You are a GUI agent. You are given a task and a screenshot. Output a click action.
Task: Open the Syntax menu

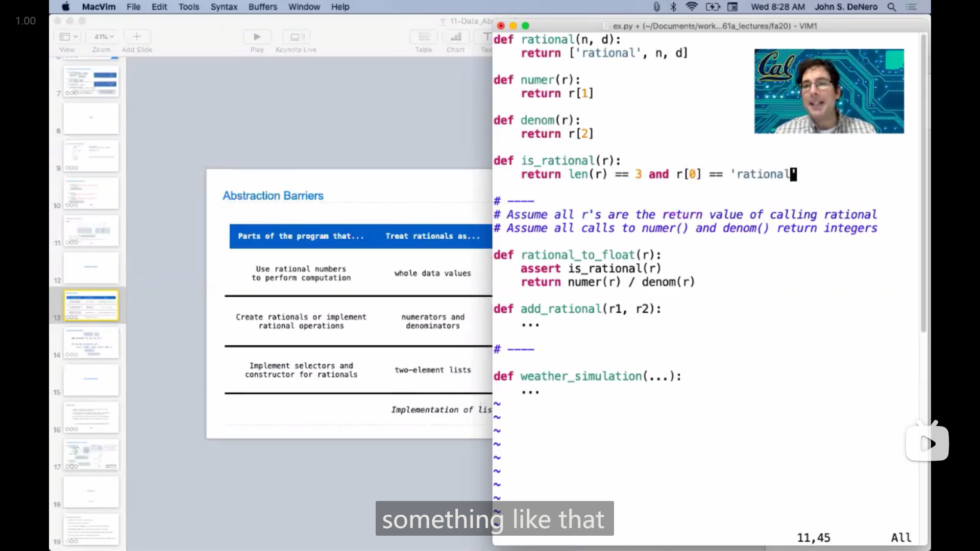(x=224, y=7)
